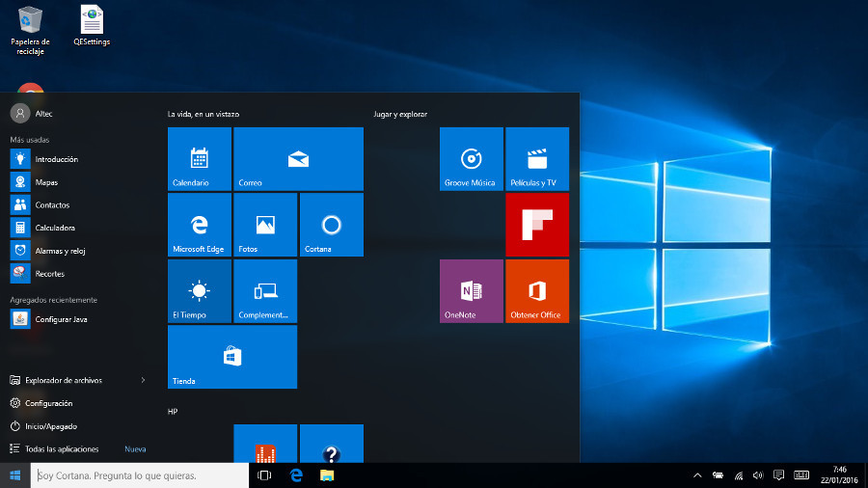This screenshot has height=488, width=868.
Task: Expand Todas las aplicaciones list
Action: click(62, 449)
